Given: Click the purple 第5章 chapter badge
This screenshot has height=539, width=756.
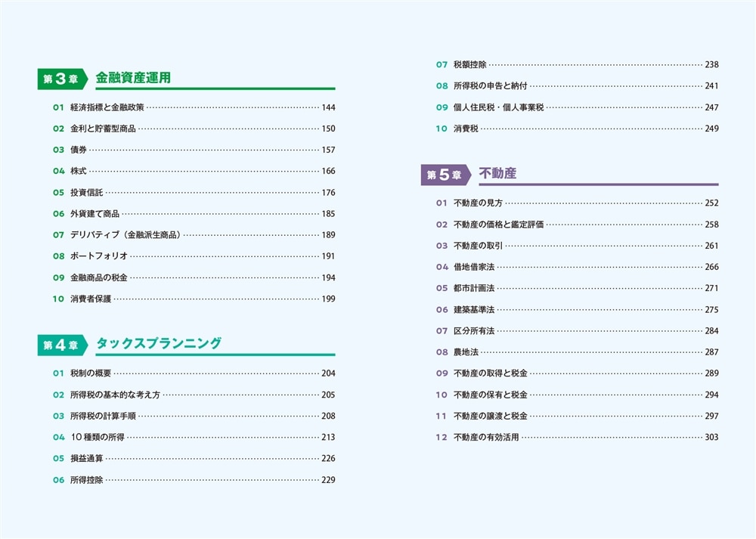Looking at the screenshot, I should [446, 175].
